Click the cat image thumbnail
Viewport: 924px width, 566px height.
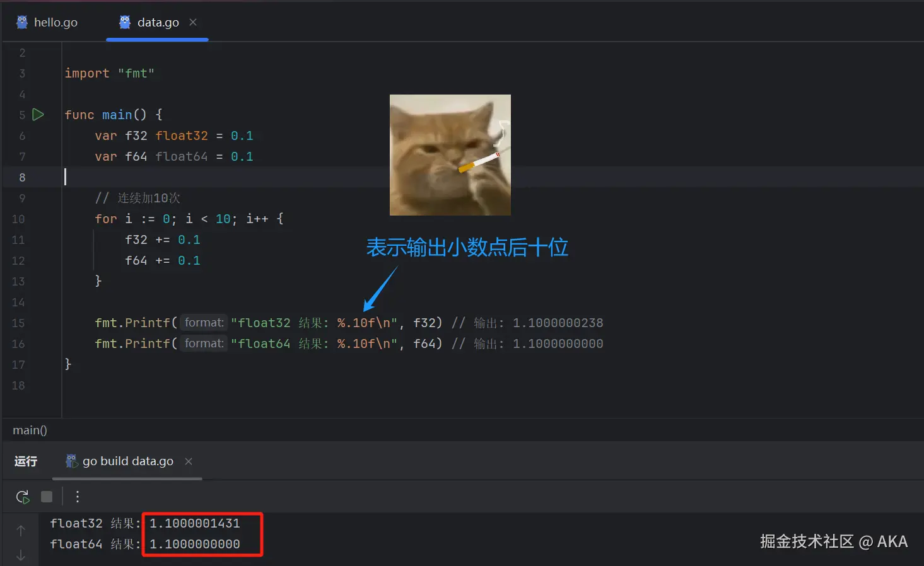click(x=450, y=155)
